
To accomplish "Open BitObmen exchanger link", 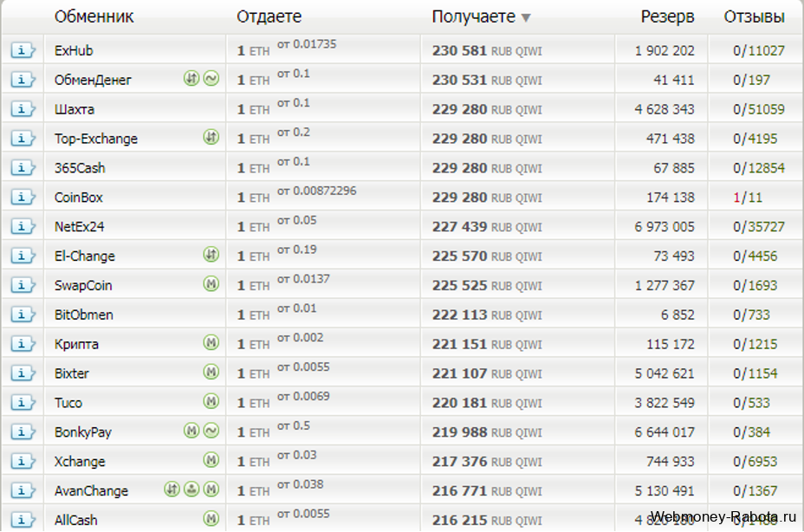I will [83, 315].
